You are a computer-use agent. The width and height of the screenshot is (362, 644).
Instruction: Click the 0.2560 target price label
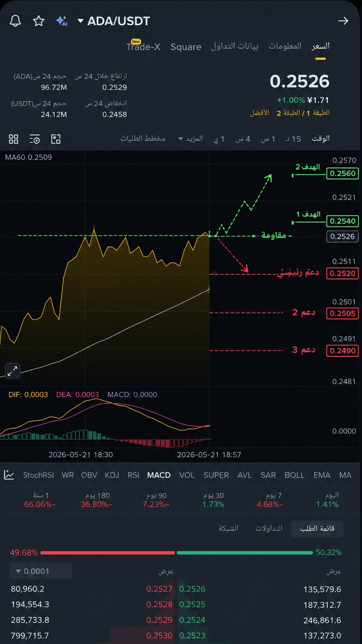pyautogui.click(x=343, y=173)
